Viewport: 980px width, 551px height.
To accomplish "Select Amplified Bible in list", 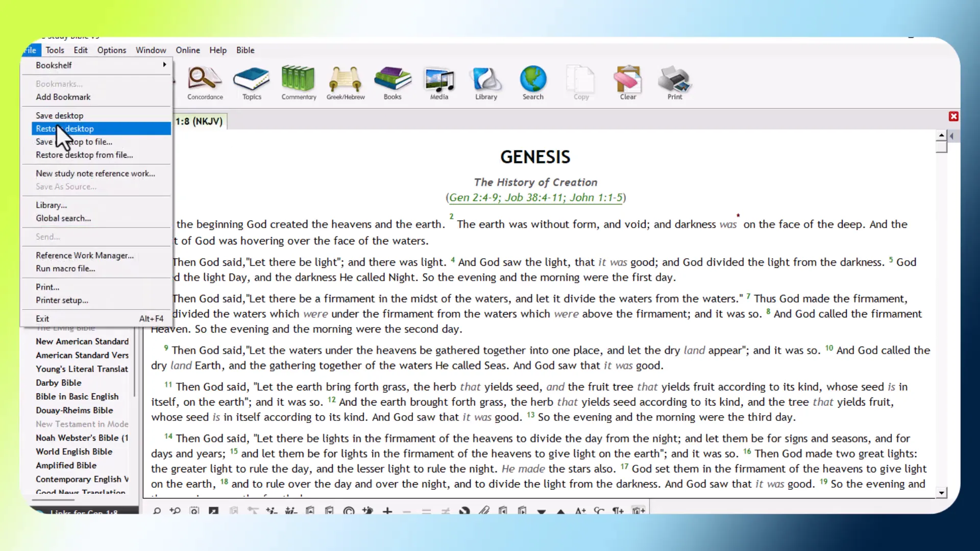I will 66,465.
